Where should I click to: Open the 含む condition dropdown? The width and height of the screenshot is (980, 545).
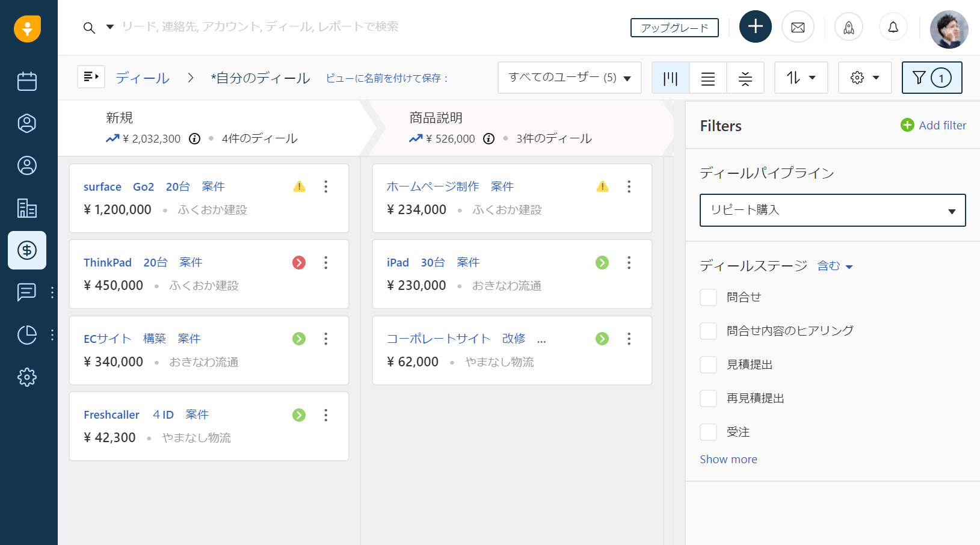click(x=834, y=266)
